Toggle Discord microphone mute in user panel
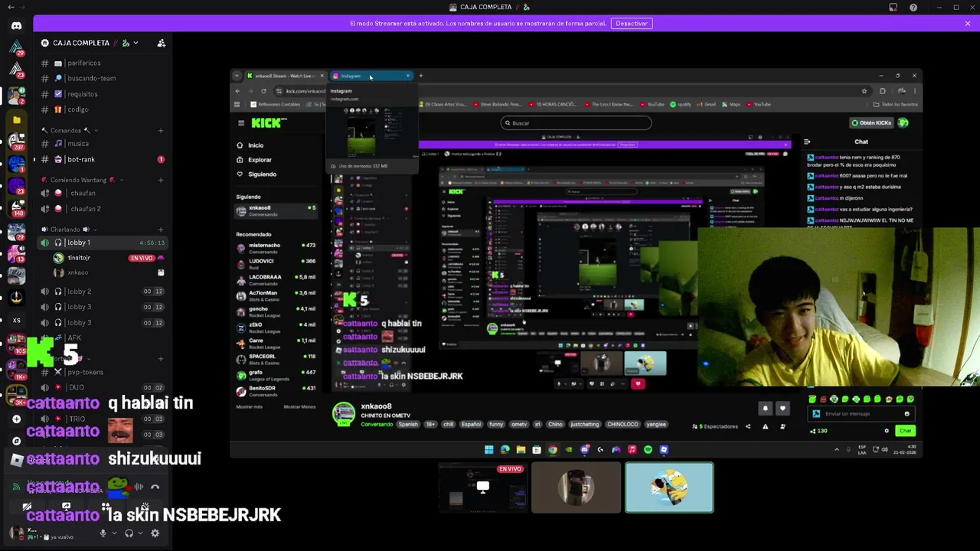 tap(103, 533)
